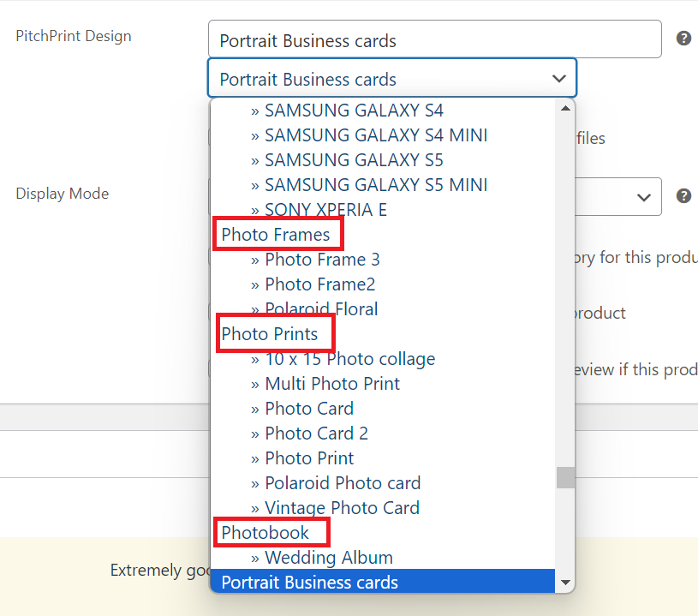Click the Portrait Business cards text field
The width and height of the screenshot is (698, 616).
[x=434, y=39]
